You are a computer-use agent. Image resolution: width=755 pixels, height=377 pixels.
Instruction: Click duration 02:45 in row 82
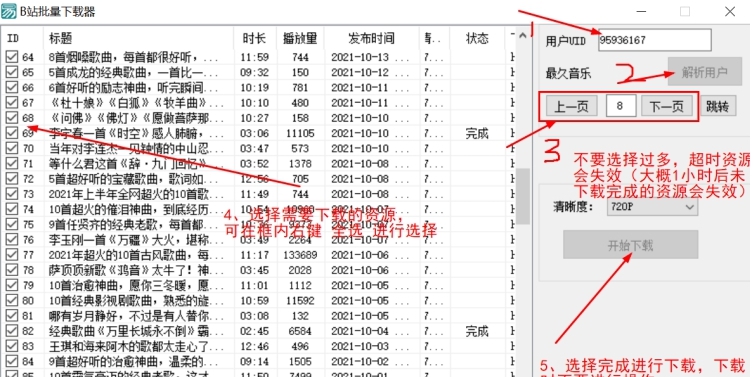click(x=254, y=331)
